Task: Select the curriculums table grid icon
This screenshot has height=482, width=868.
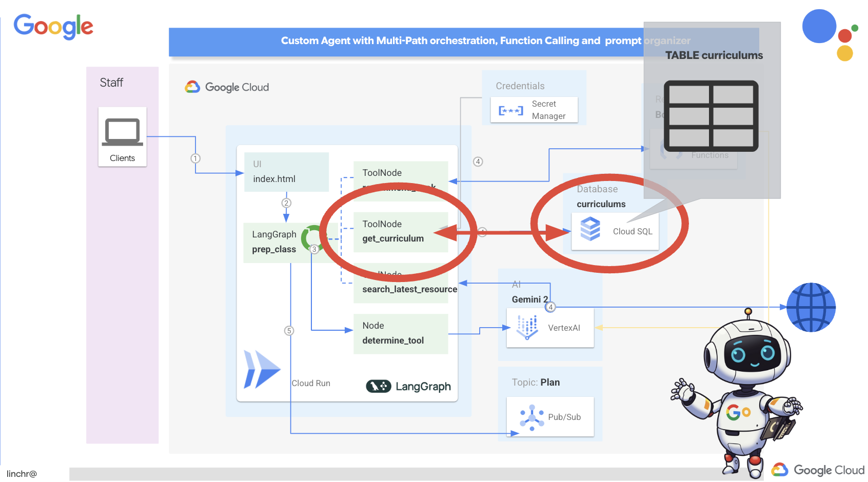Action: click(x=711, y=116)
